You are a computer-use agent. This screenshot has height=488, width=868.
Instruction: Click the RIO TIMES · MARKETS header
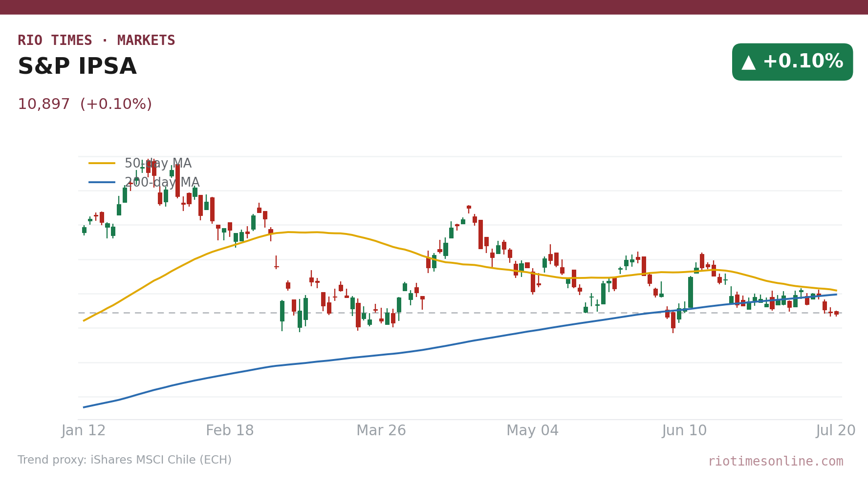tap(96, 41)
